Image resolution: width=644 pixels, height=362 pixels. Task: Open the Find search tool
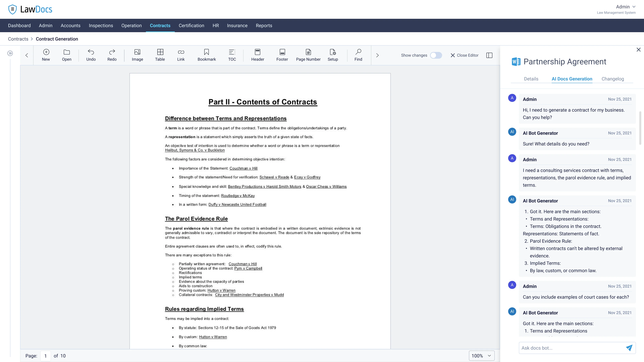(x=358, y=55)
